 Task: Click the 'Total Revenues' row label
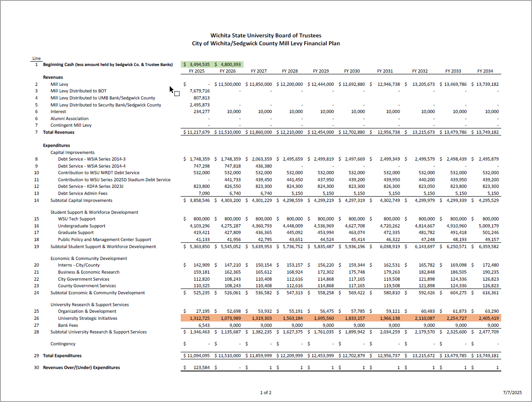59,132
